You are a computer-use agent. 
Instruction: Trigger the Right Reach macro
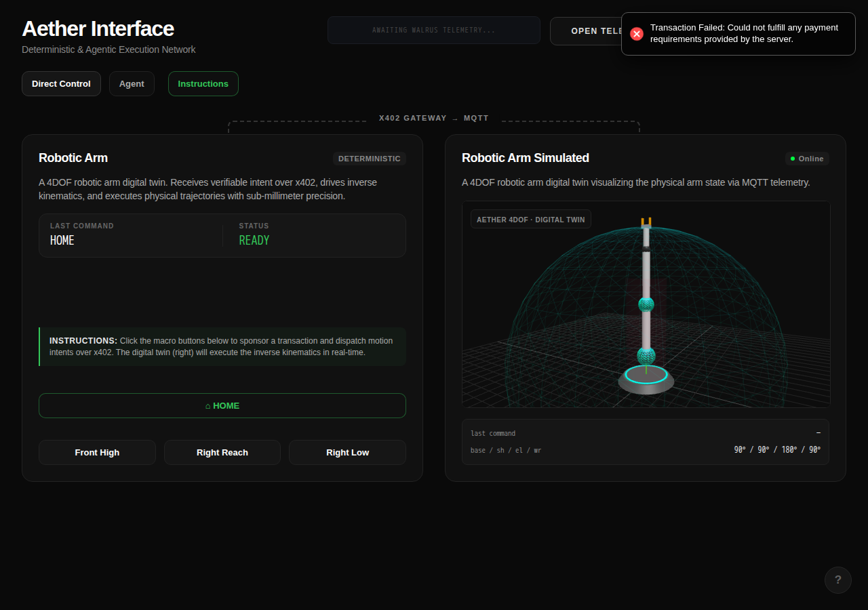tap(222, 453)
